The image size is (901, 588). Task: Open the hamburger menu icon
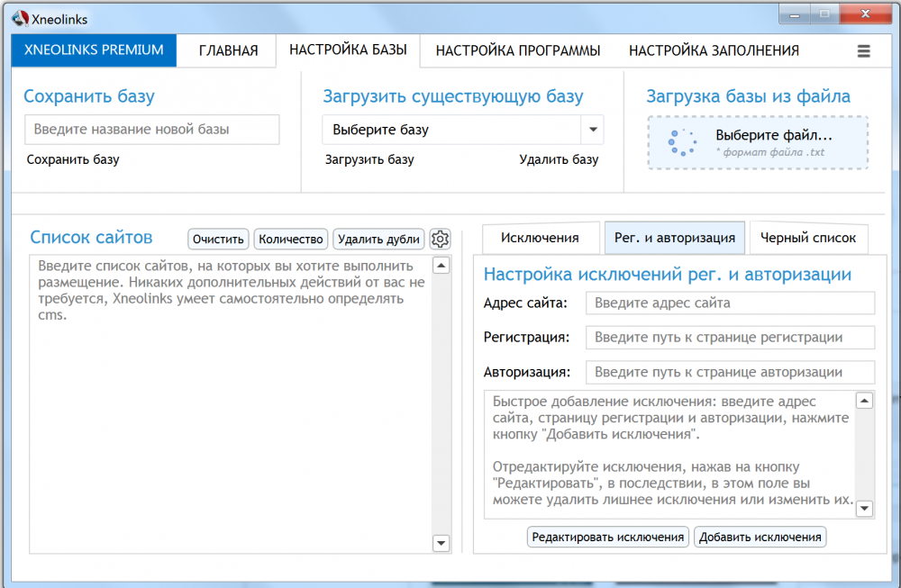[x=863, y=51]
